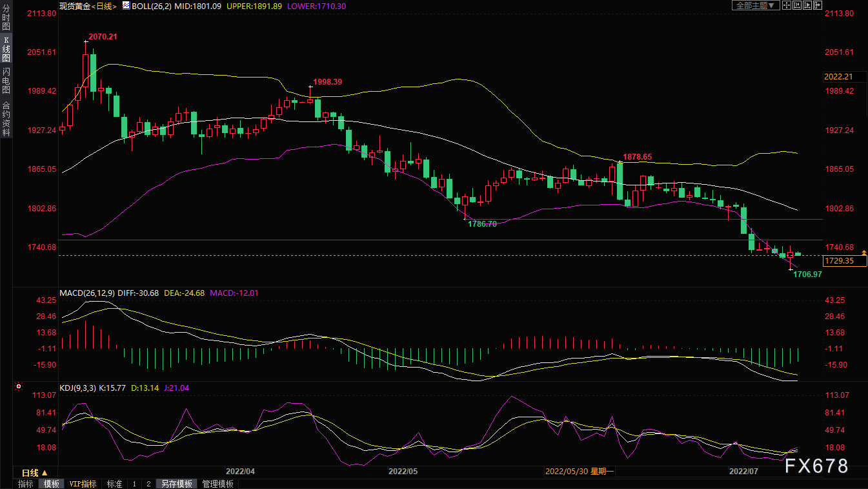Switch to the K线图 side tab

(6, 49)
